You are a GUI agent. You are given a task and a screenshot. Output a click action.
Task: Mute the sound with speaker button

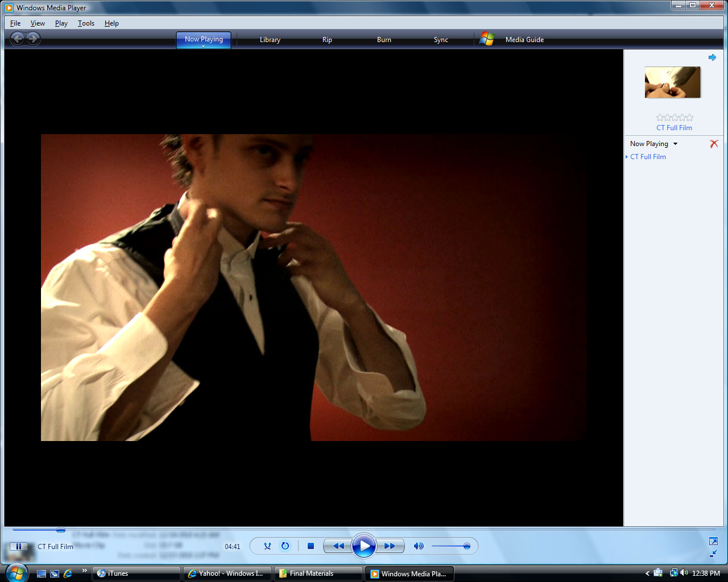[419, 546]
